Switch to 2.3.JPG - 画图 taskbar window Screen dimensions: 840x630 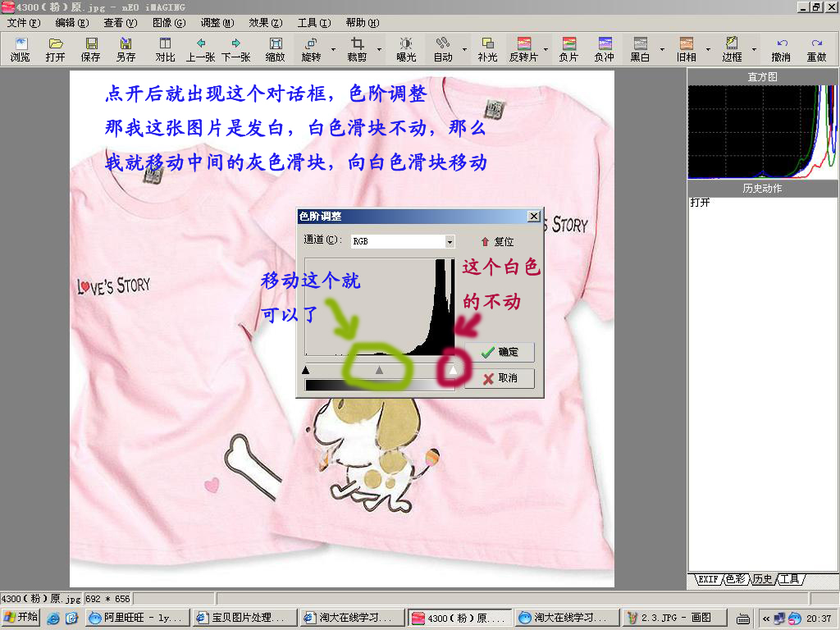click(x=675, y=618)
